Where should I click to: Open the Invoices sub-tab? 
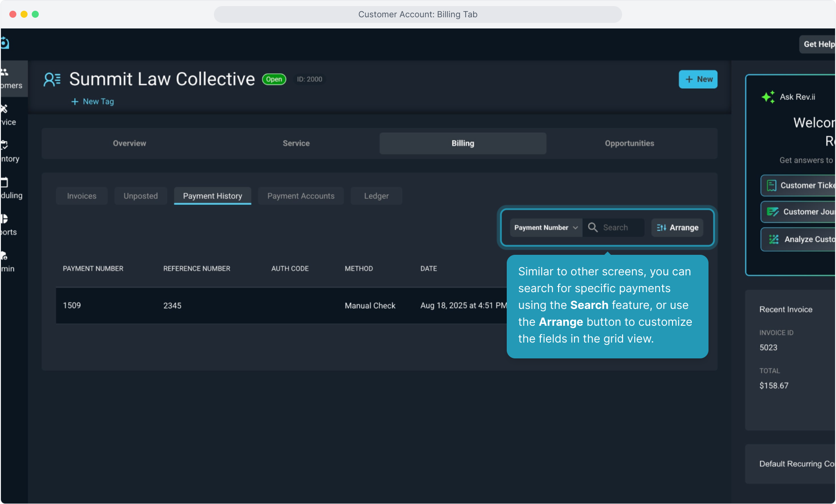82,196
